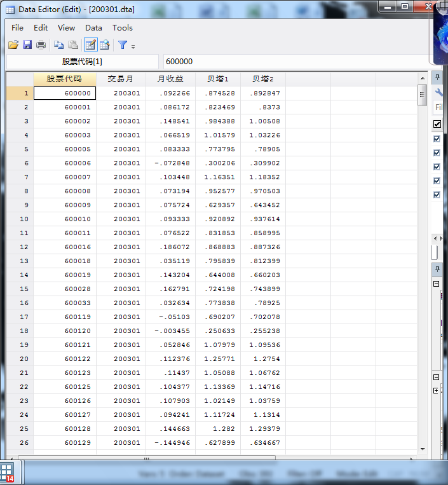Click the wrench icon in Variables panel
This screenshot has height=485, width=448.
coord(438,92)
